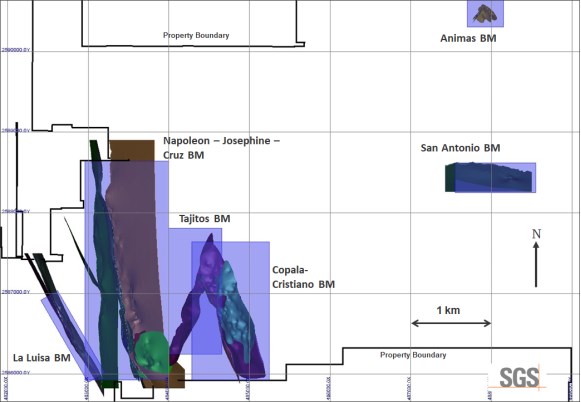Click the San Antonio BM block model
This screenshot has width=581, height=402.
(x=490, y=177)
